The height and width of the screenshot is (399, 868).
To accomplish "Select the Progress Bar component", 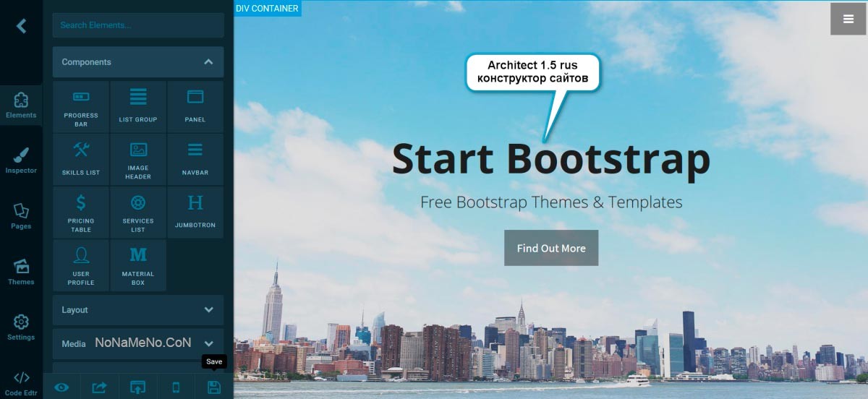I will (80, 107).
